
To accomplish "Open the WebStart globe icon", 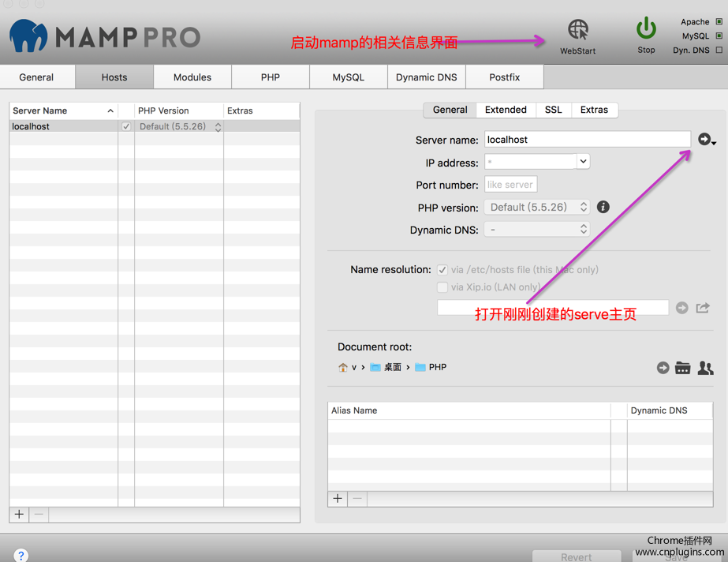I will point(578,31).
